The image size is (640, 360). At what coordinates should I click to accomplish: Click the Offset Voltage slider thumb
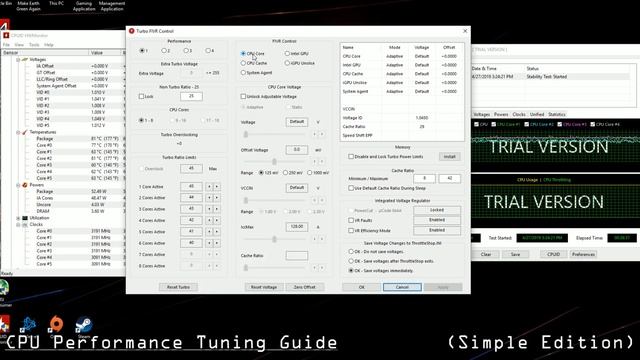point(274,162)
